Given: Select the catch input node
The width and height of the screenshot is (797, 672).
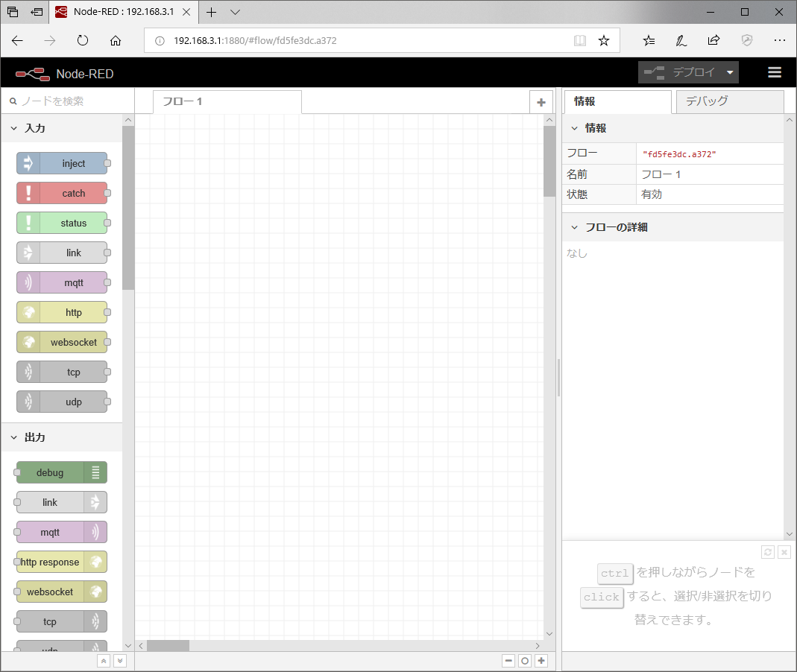Looking at the screenshot, I should pos(62,194).
